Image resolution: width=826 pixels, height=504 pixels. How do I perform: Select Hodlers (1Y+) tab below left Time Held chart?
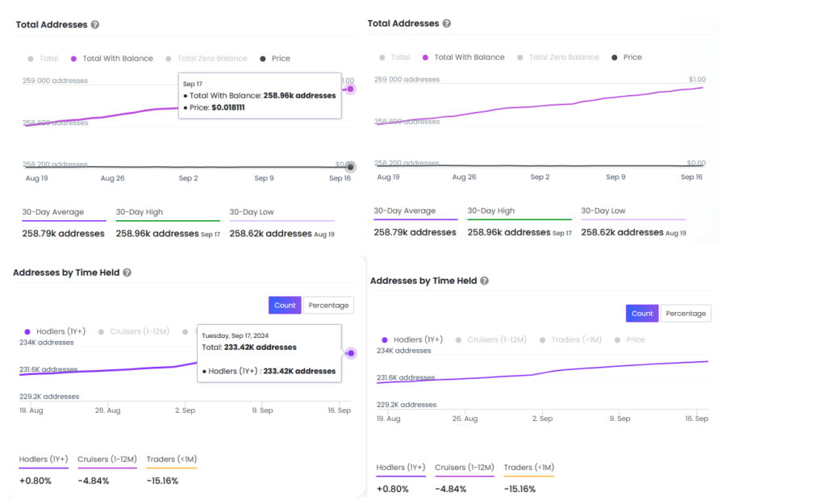(44, 460)
